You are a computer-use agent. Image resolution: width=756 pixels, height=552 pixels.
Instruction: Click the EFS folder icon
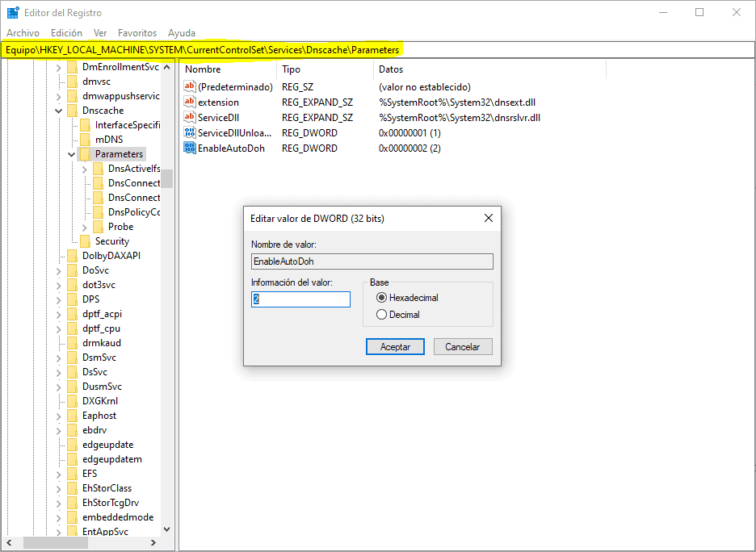click(x=73, y=474)
